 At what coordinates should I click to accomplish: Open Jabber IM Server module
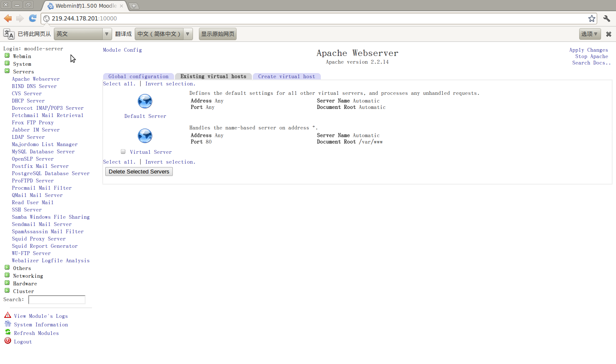(36, 130)
